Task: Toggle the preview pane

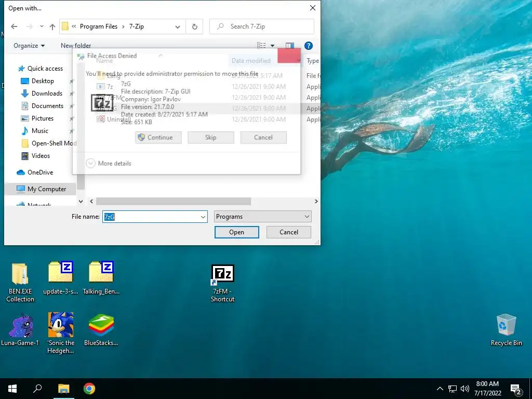Action: pos(290,46)
